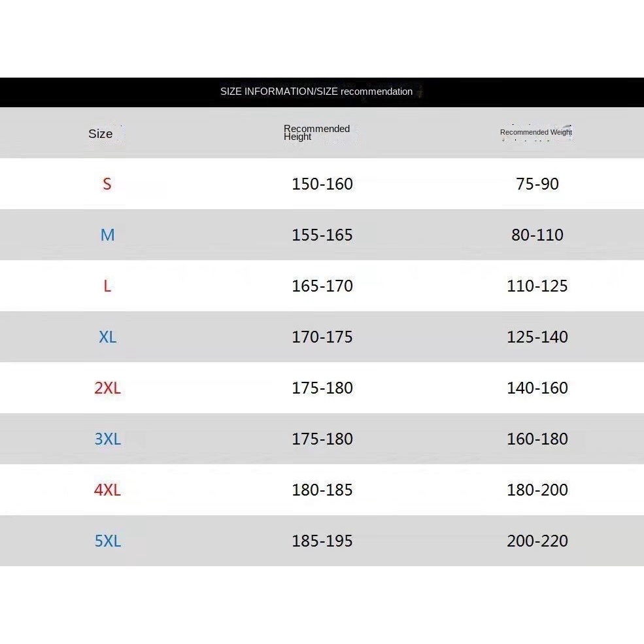Click the 180-185 height for 4XL
Viewport: 644px width, 644px height.
point(322,490)
